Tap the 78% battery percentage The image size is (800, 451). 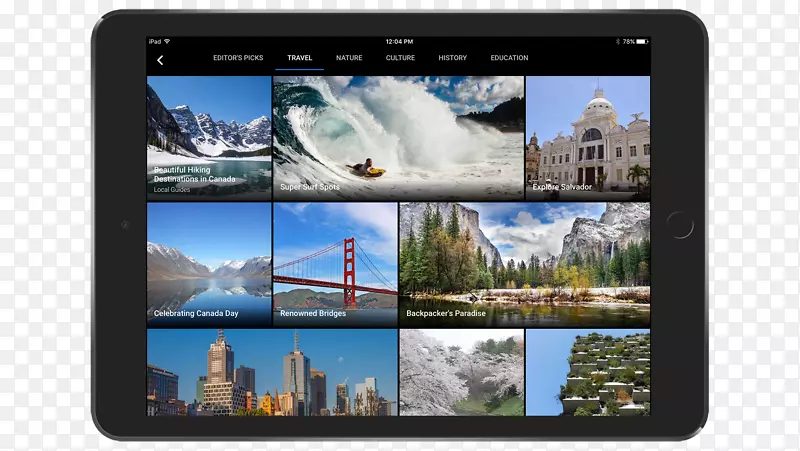[628, 41]
